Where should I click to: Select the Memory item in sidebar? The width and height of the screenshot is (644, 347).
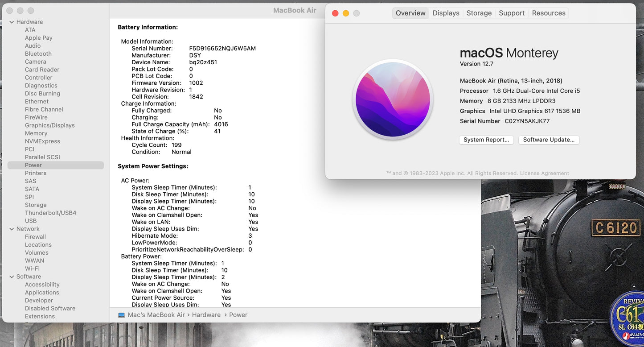tap(36, 133)
